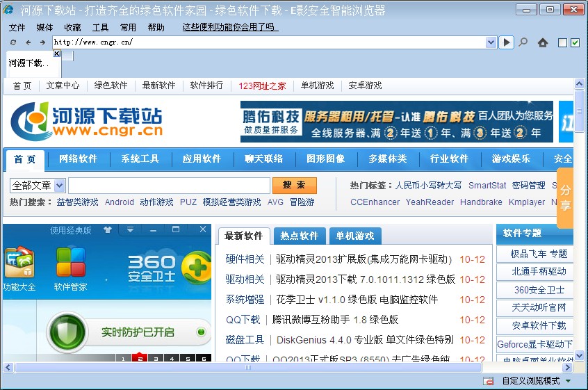Viewport: 588px width, 390px height.
Task: Open the 帮助 menu
Action: point(156,27)
